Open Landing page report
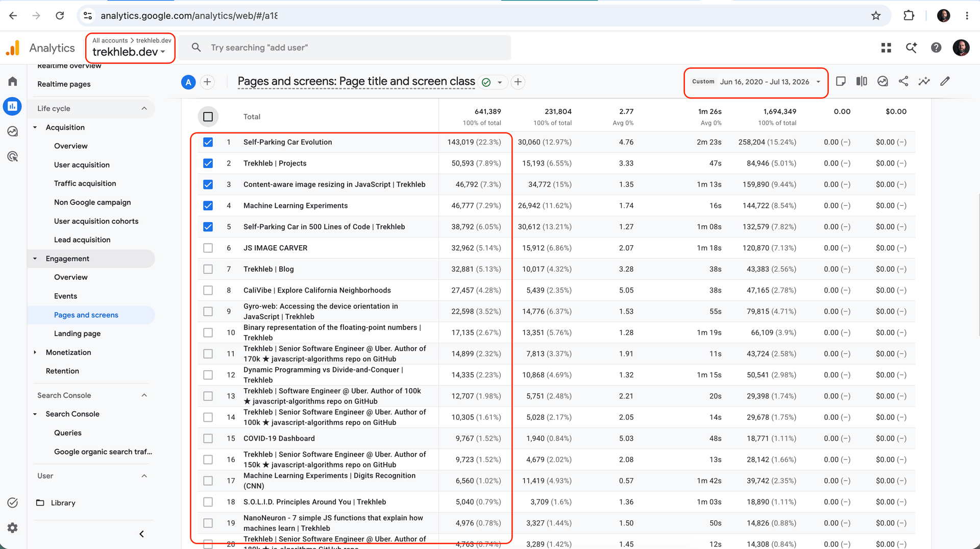980x549 pixels. [x=77, y=333]
